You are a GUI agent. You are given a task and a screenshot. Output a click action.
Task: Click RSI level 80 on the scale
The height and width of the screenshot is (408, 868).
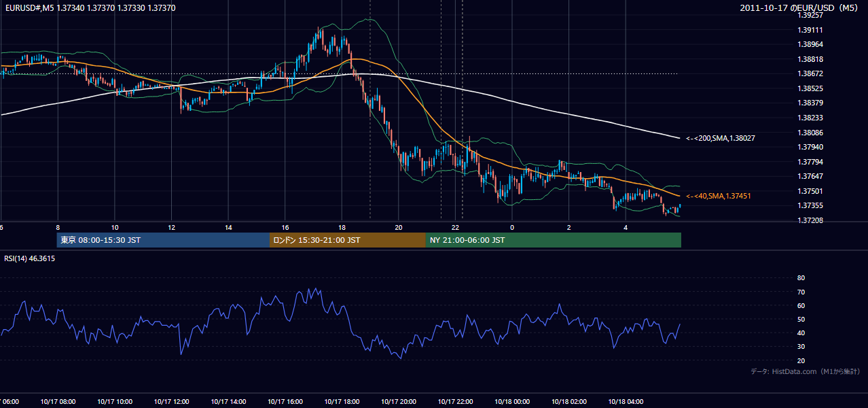[x=801, y=278]
